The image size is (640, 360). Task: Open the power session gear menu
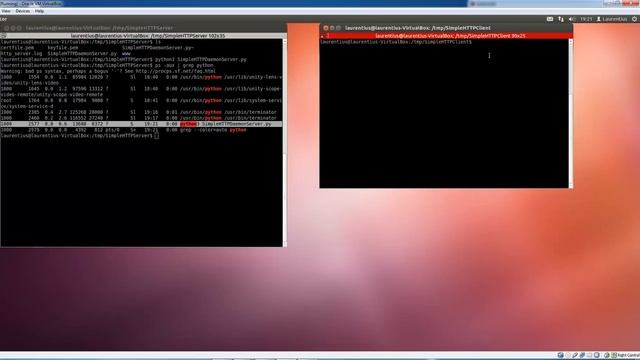(x=634, y=19)
